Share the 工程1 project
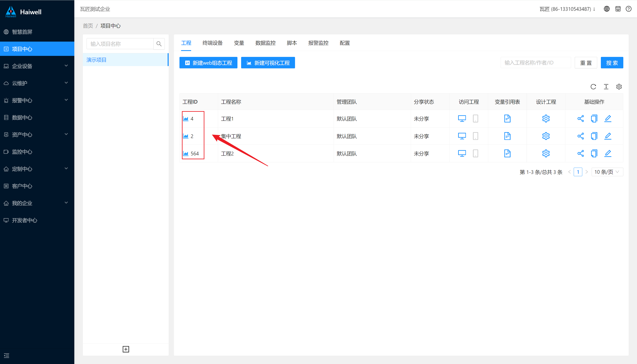This screenshot has width=637, height=364. (581, 118)
